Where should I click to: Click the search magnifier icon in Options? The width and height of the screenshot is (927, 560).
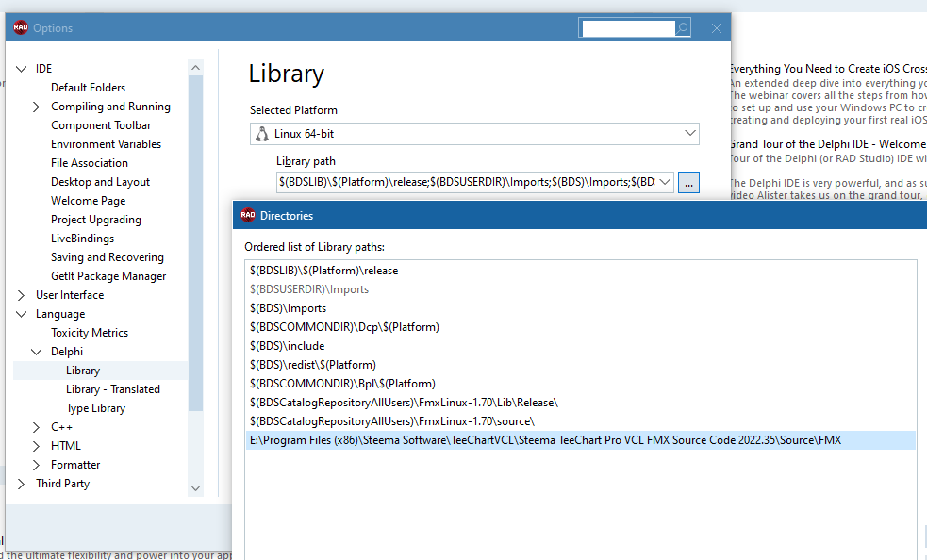coord(683,27)
